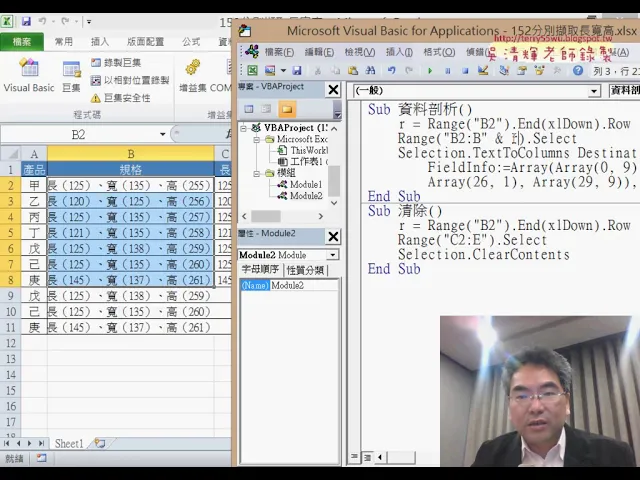Collapse the 模組 modules folder

256,174
